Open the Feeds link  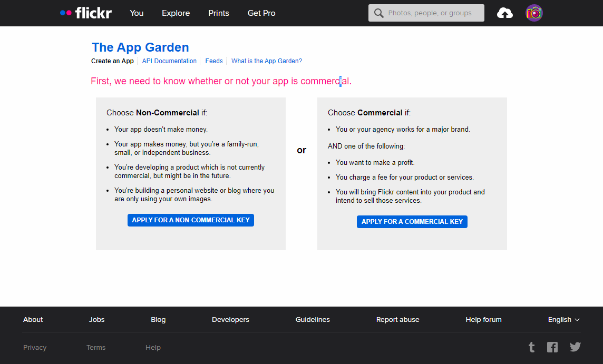pyautogui.click(x=214, y=61)
